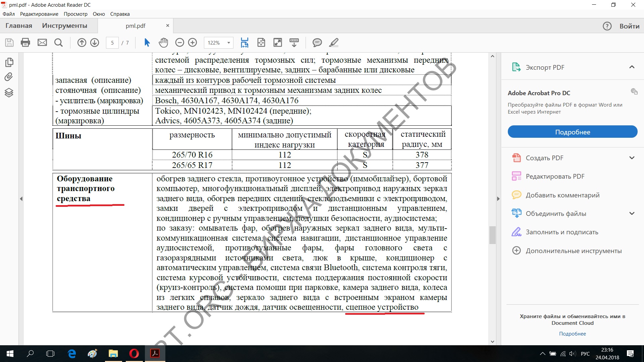Expand the Создать PDF chevron
Screen dimensions: 644x362
(632, 158)
